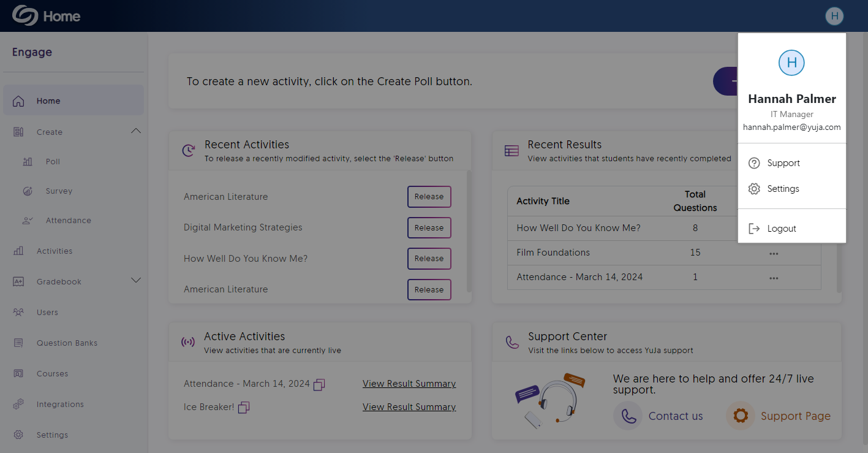
Task: Click the Attendance person icon in sidebar
Action: pos(28,221)
